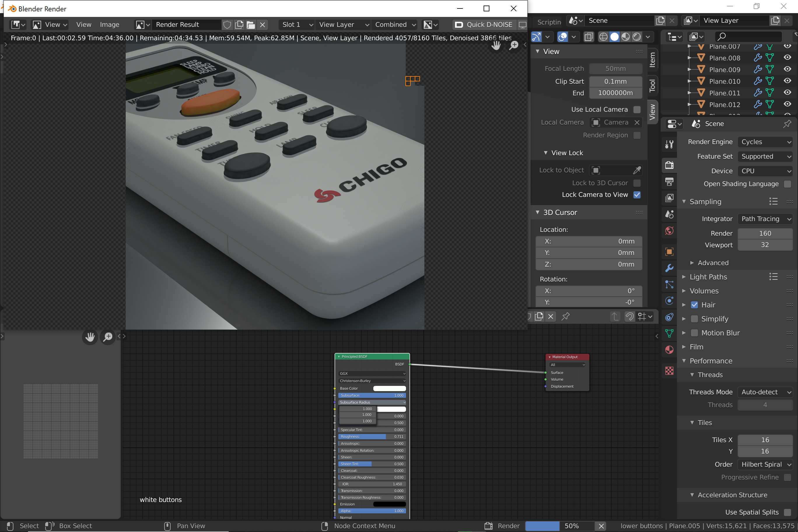Uncheck the Hair checkbox
The height and width of the screenshot is (532, 798).
[x=694, y=305]
